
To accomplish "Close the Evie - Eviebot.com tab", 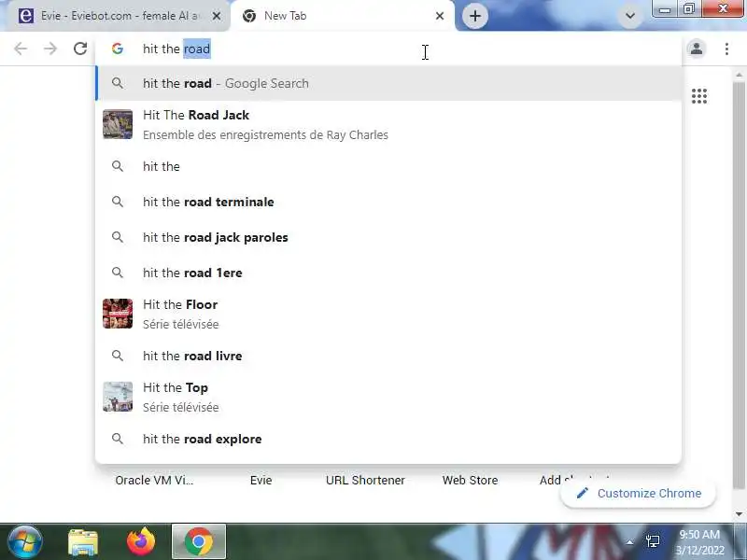I will [x=216, y=16].
